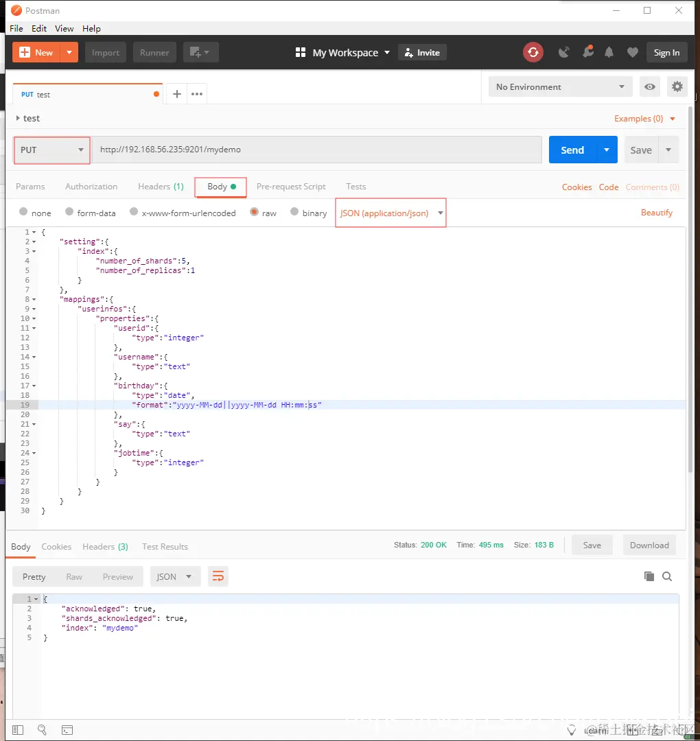Select binary body type
Image resolution: width=700 pixels, height=741 pixels.
pos(294,212)
